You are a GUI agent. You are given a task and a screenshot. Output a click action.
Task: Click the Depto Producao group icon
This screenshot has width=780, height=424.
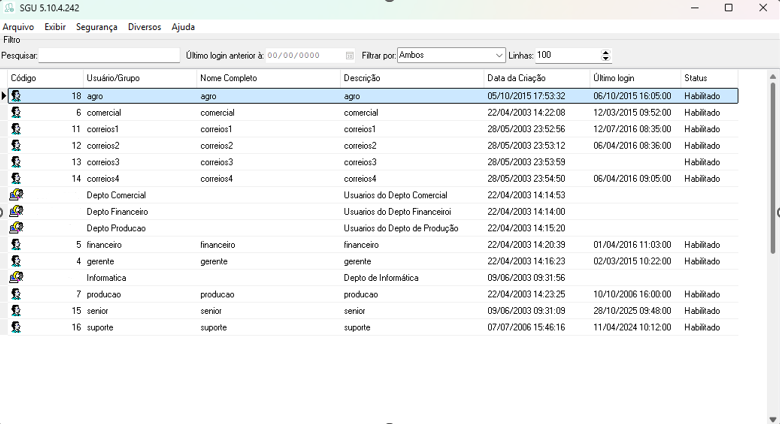coord(16,228)
